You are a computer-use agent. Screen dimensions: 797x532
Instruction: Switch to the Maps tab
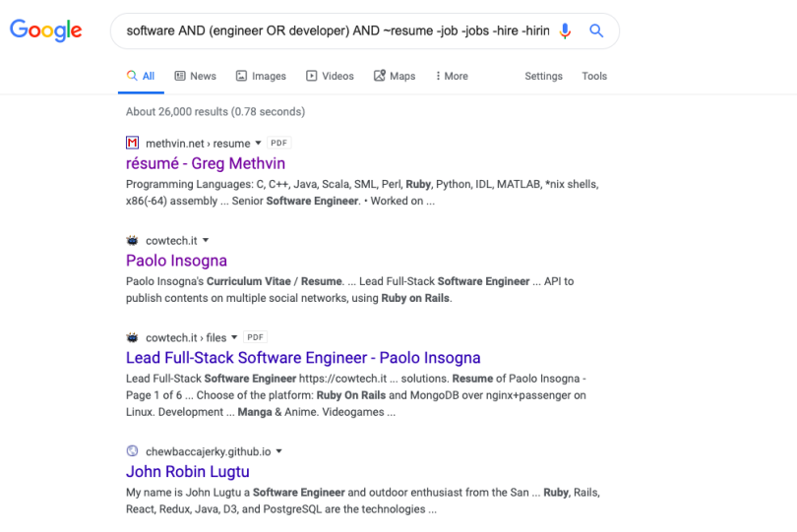395,77
